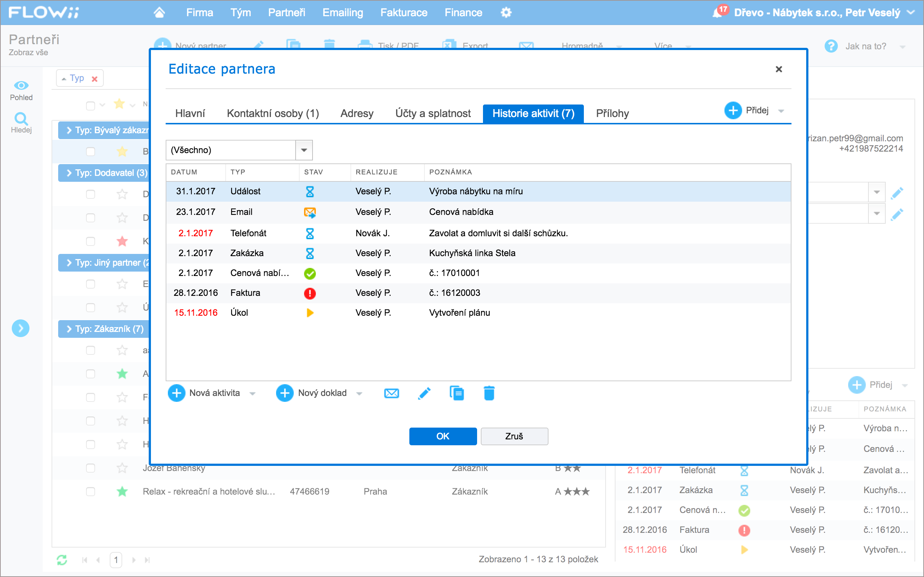Open the user account dropdown for Petr Veselý

tap(911, 12)
